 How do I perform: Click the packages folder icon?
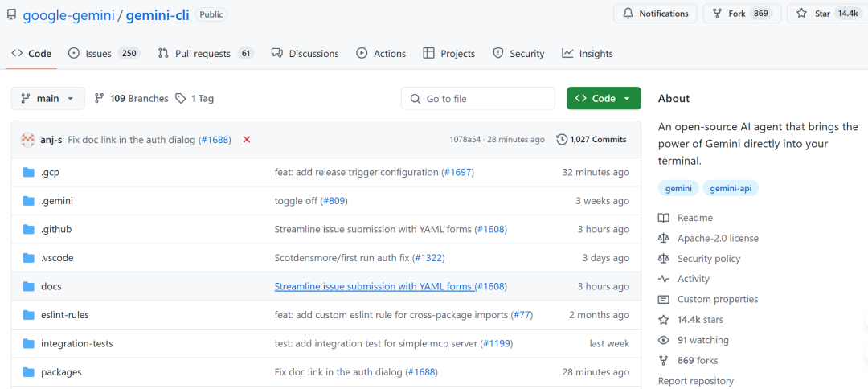(x=29, y=372)
